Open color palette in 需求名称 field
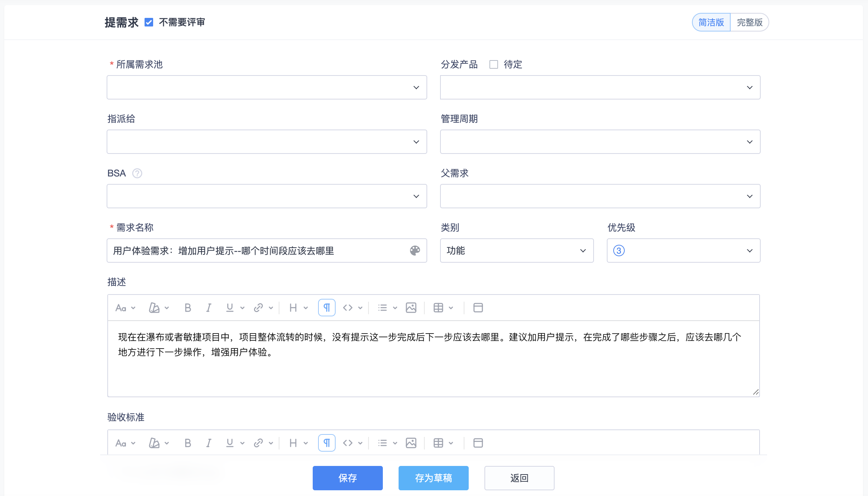This screenshot has width=868, height=496. (415, 251)
